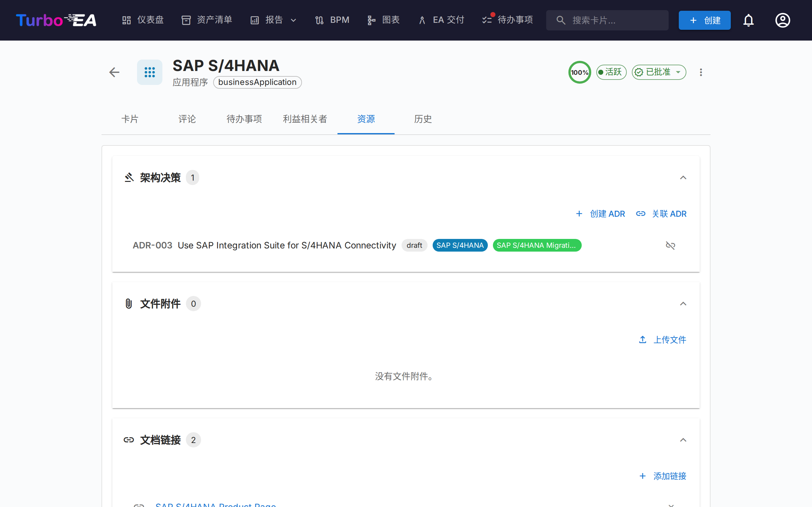
Task: Collapse the 架构决策 section
Action: pos(683,177)
